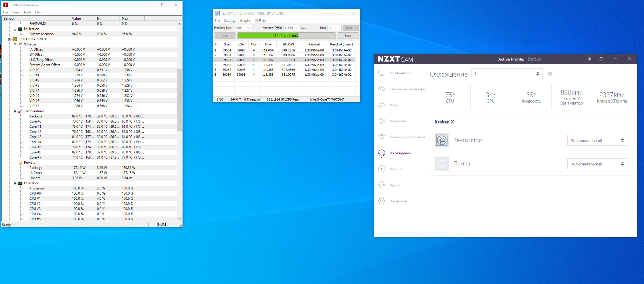Collapse the Voltages tree node
The width and height of the screenshot is (644, 284).
(15, 44)
